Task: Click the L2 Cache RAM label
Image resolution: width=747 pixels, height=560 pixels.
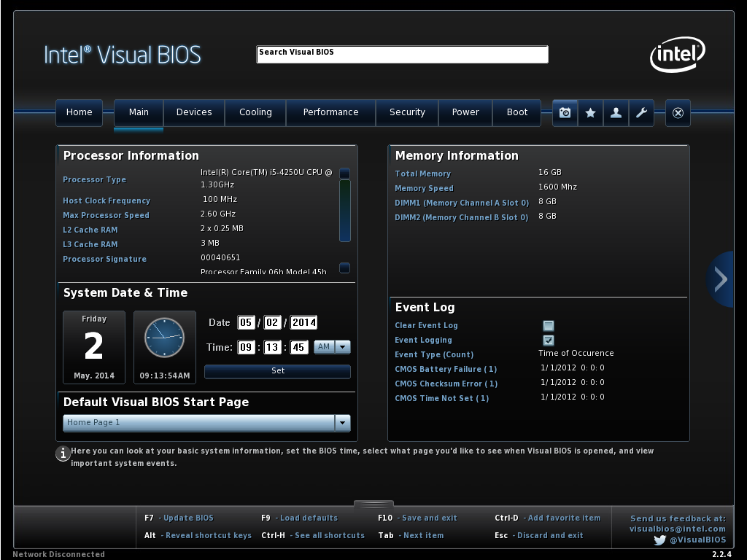Action: 90,230
